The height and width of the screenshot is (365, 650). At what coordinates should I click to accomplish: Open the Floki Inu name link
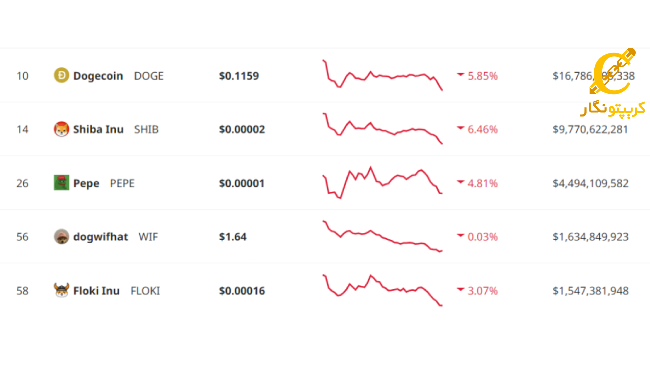tap(97, 291)
